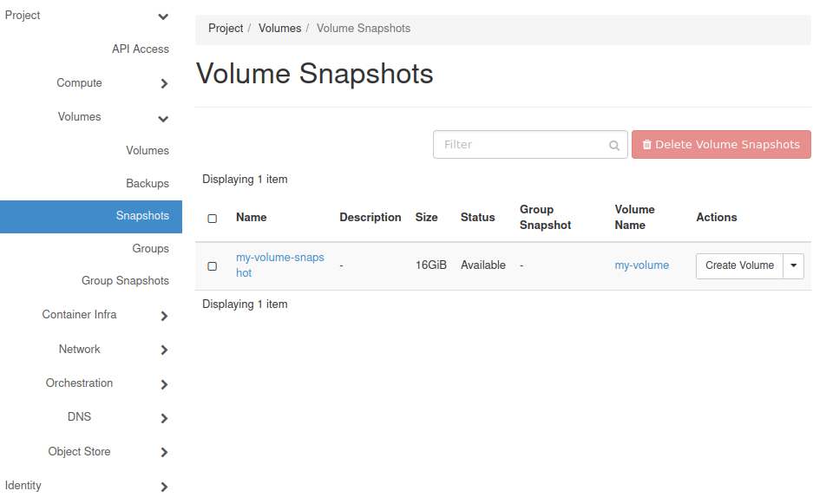Viewport: 813px width, 504px height.
Task: Collapse the Project panel chevron
Action: click(x=163, y=16)
